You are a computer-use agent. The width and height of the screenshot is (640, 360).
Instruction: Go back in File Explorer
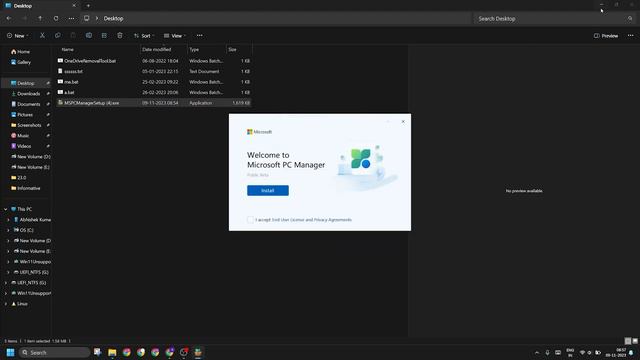[x=9, y=18]
